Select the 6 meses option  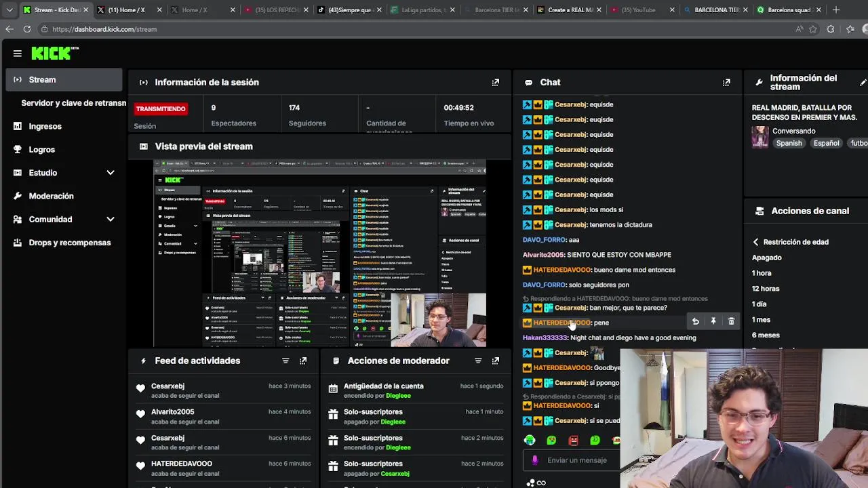tap(766, 335)
